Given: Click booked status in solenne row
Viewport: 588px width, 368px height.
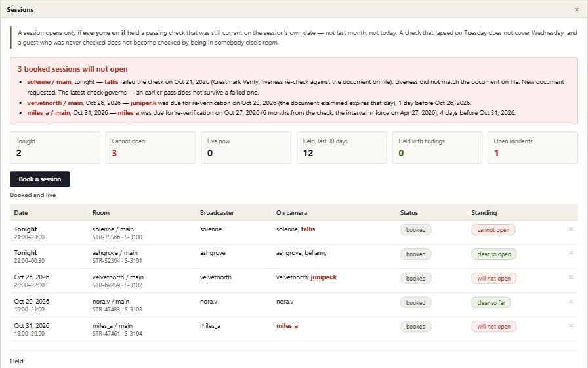Looking at the screenshot, I should tap(415, 230).
